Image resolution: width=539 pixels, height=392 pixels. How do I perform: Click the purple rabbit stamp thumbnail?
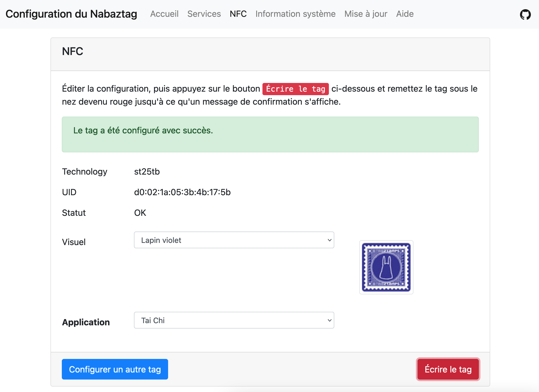[x=386, y=267]
